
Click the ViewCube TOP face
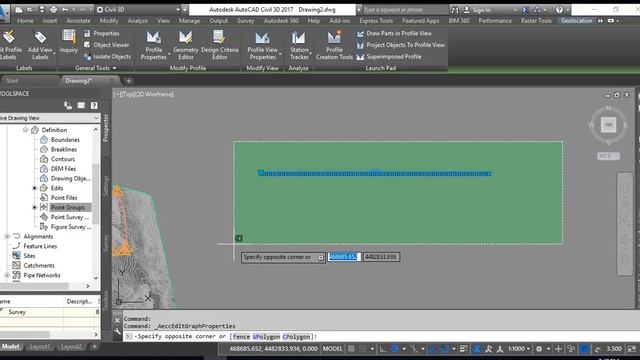pos(608,124)
